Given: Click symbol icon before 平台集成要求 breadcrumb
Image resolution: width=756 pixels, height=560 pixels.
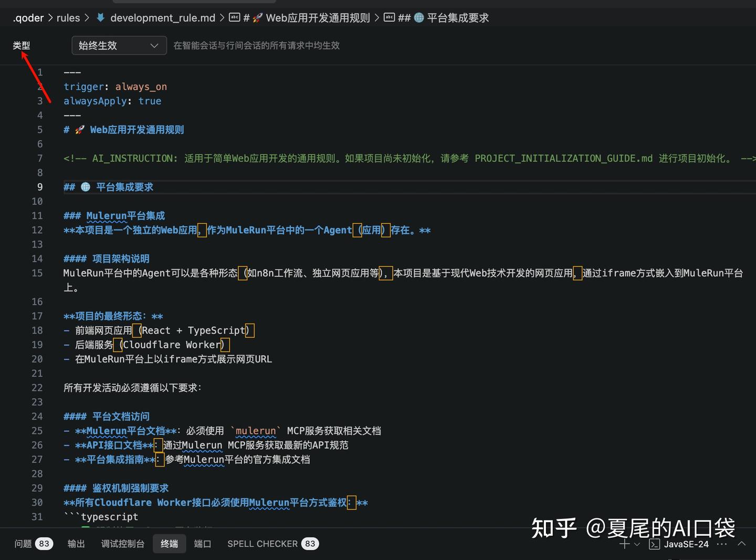Looking at the screenshot, I should click(x=389, y=17).
